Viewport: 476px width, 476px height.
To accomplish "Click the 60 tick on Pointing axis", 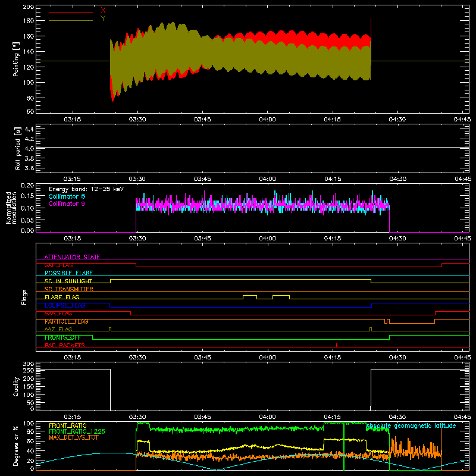I will click(30, 111).
